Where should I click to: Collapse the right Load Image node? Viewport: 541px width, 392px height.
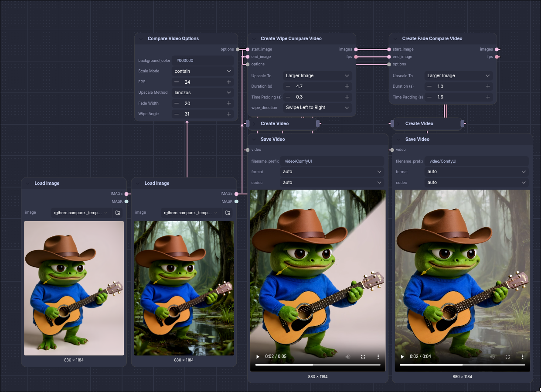[x=138, y=184]
